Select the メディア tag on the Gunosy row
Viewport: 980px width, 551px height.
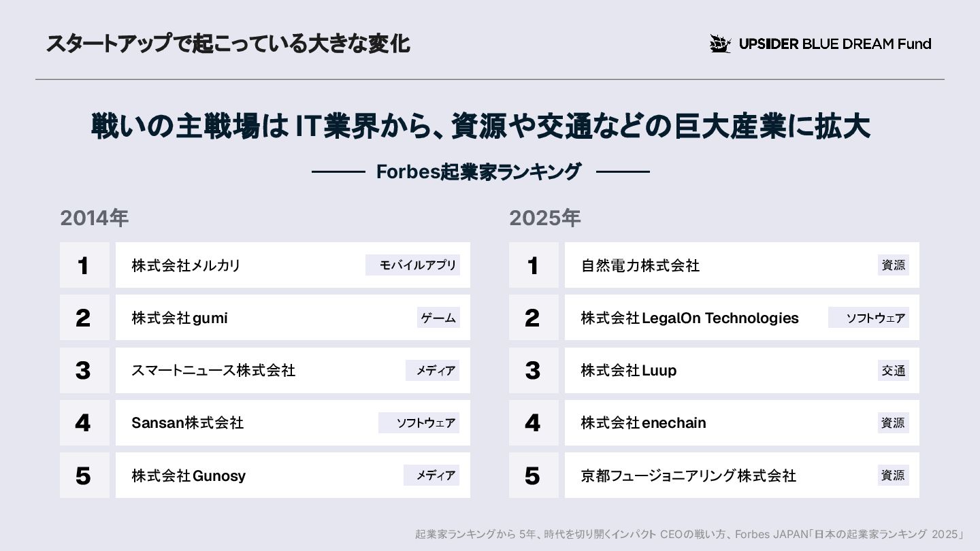coord(432,475)
